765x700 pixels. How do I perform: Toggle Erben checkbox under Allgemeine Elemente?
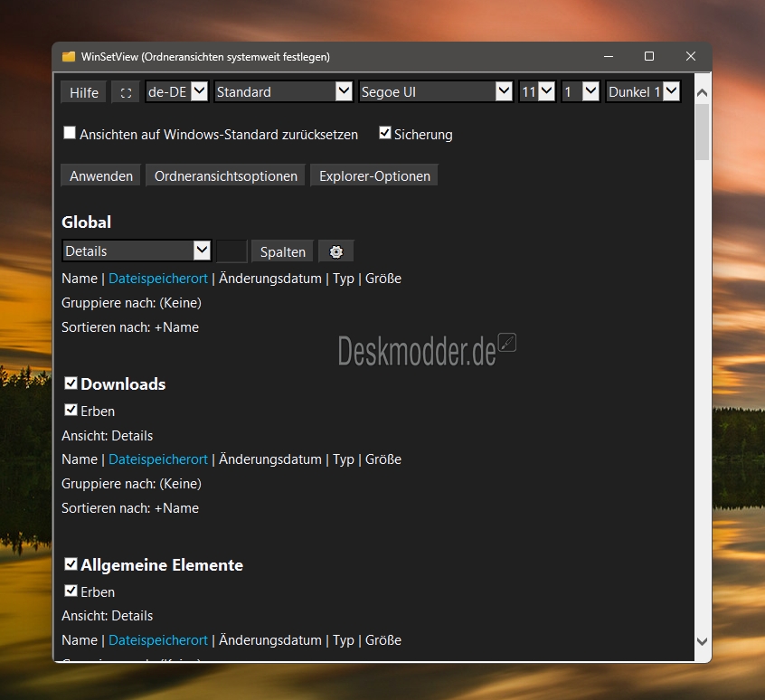click(71, 591)
